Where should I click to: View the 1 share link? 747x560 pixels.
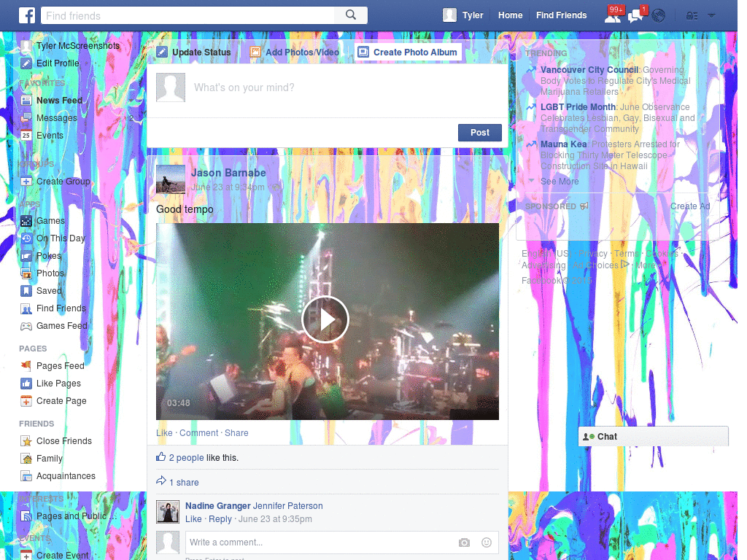coord(184,483)
